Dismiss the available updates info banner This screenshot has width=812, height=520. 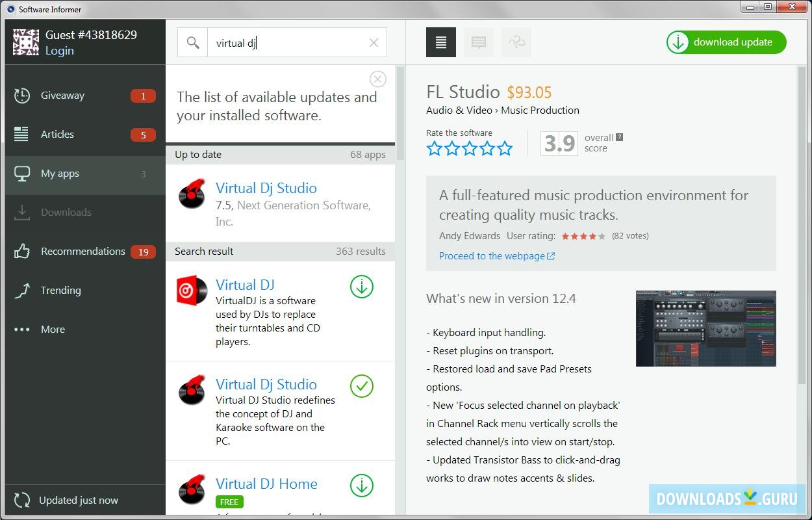point(377,79)
